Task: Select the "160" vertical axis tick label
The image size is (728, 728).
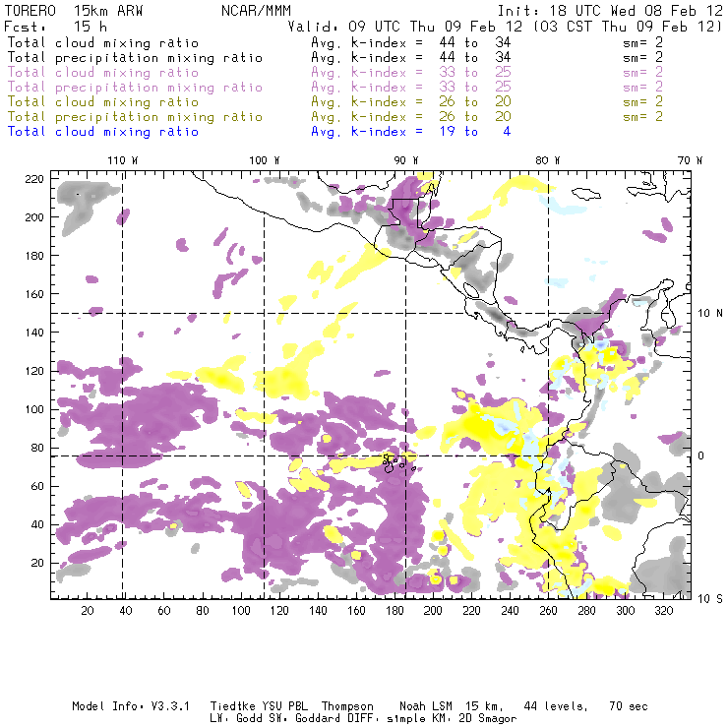Action: 34,294
